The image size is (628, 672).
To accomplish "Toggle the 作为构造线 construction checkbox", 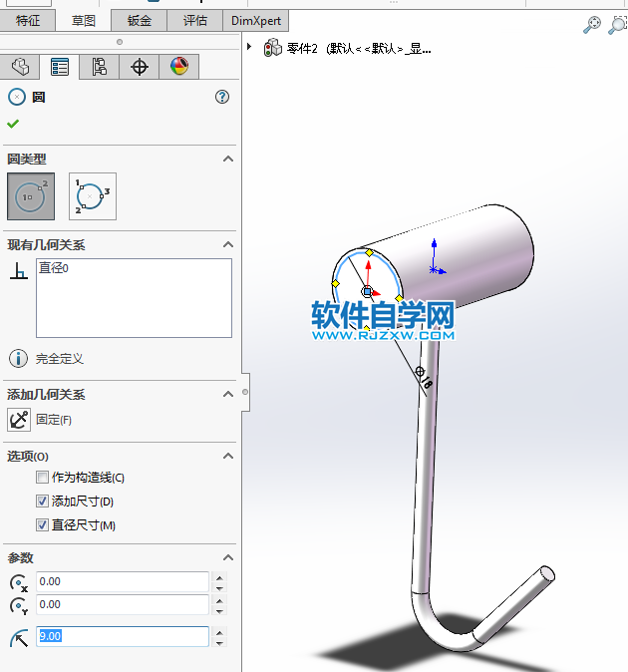I will (x=42, y=477).
